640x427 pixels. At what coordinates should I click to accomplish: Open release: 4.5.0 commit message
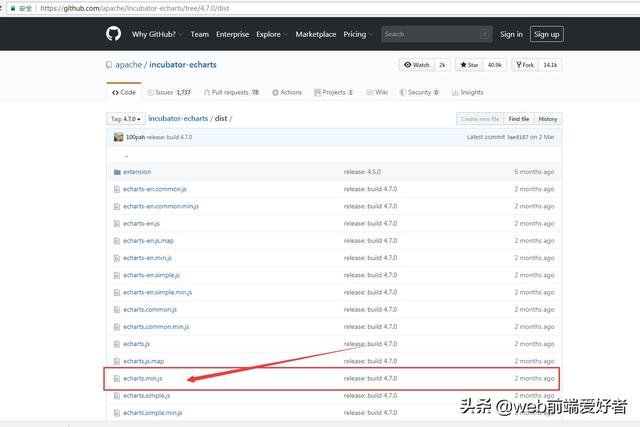pos(362,172)
